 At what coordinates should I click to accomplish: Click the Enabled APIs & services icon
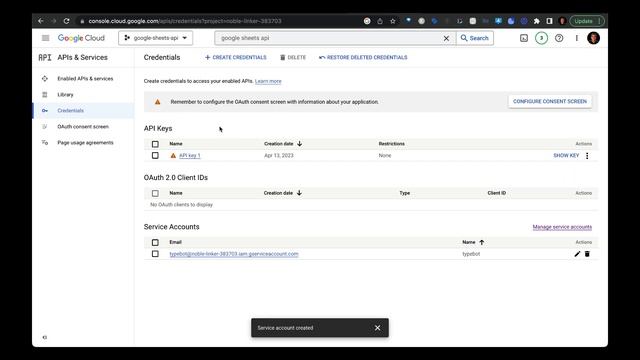click(45, 78)
